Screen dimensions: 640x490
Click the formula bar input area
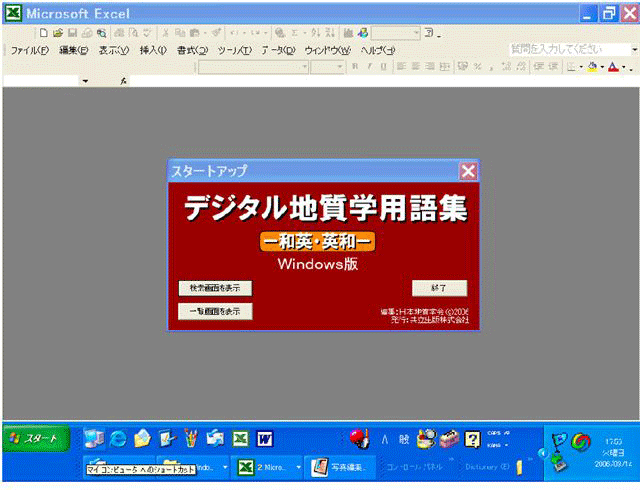coord(384,81)
